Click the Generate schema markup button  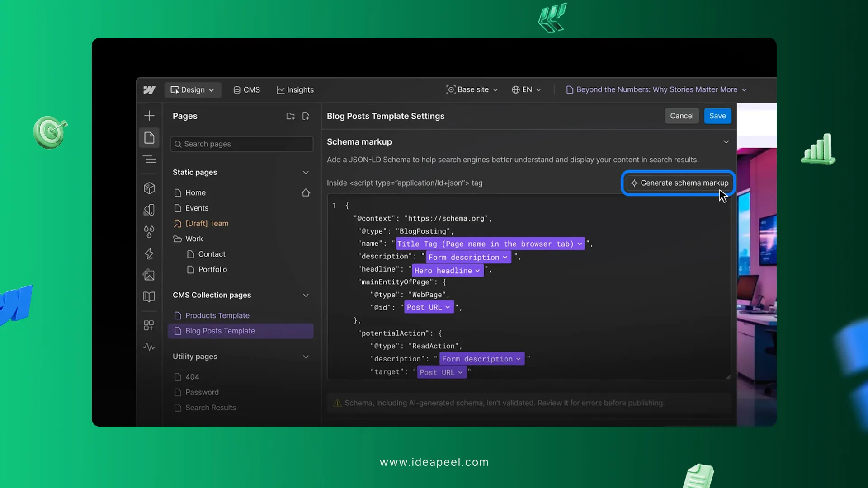click(x=678, y=183)
